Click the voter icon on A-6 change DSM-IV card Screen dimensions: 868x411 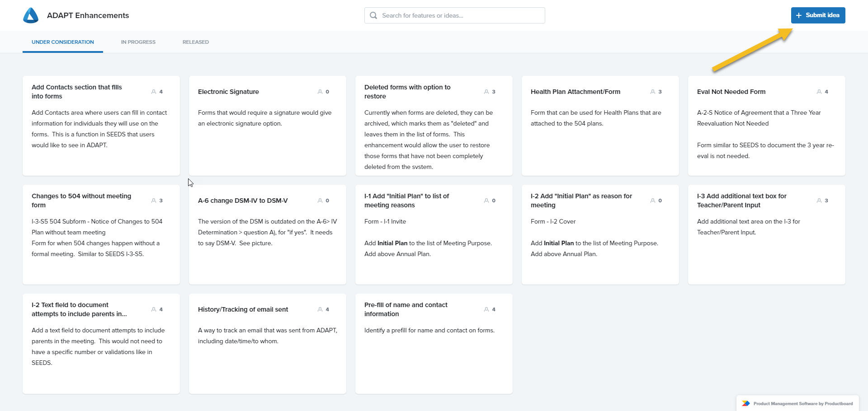(321, 201)
